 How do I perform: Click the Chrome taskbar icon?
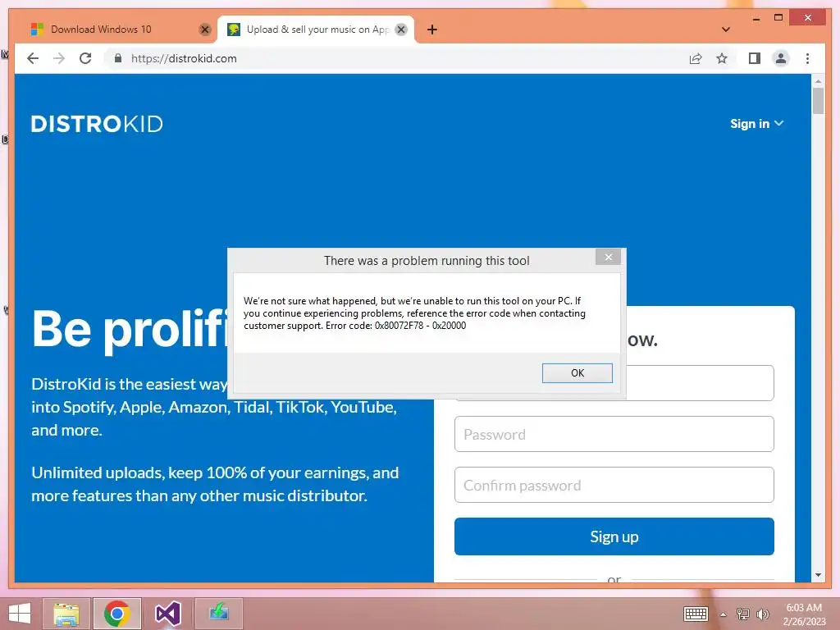[116, 614]
